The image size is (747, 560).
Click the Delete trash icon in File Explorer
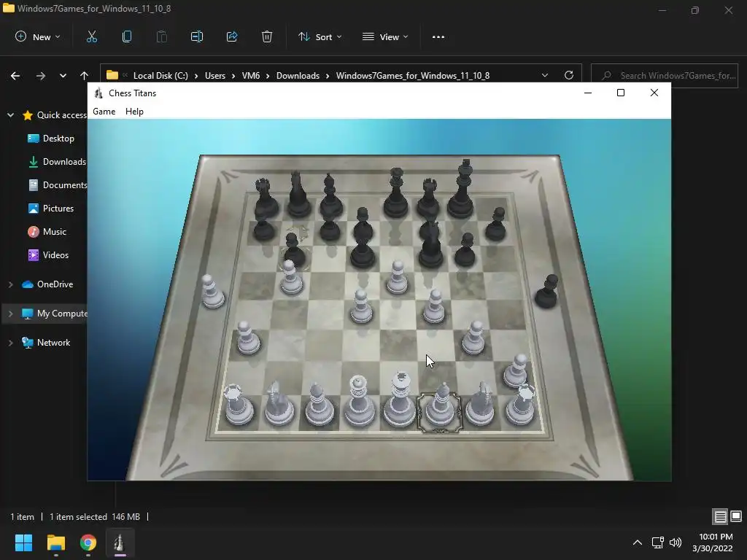click(267, 36)
